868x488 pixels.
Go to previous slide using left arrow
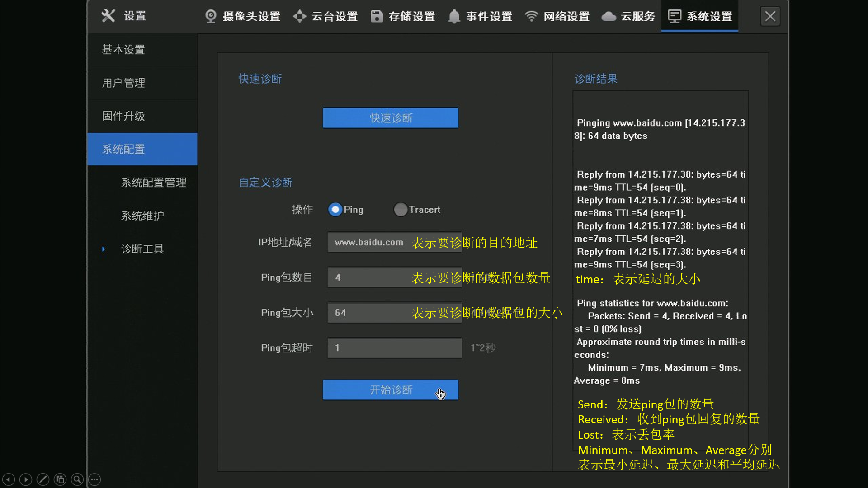click(9, 479)
